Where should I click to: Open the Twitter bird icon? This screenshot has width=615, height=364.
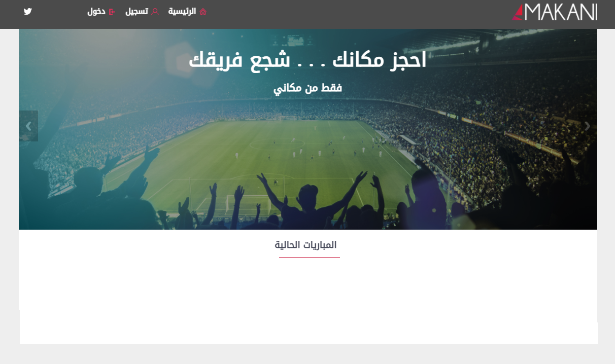point(28,11)
